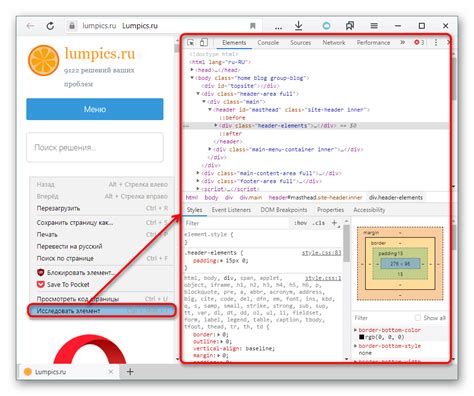Select Просмотреть код страницы menu entry
Screen dimensions: 474x396
[102, 299]
